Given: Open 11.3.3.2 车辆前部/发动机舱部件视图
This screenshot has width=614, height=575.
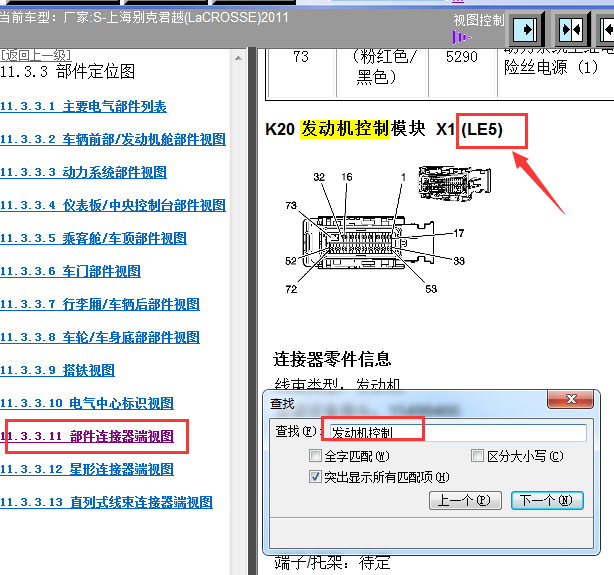Looking at the screenshot, I should click(113, 139).
